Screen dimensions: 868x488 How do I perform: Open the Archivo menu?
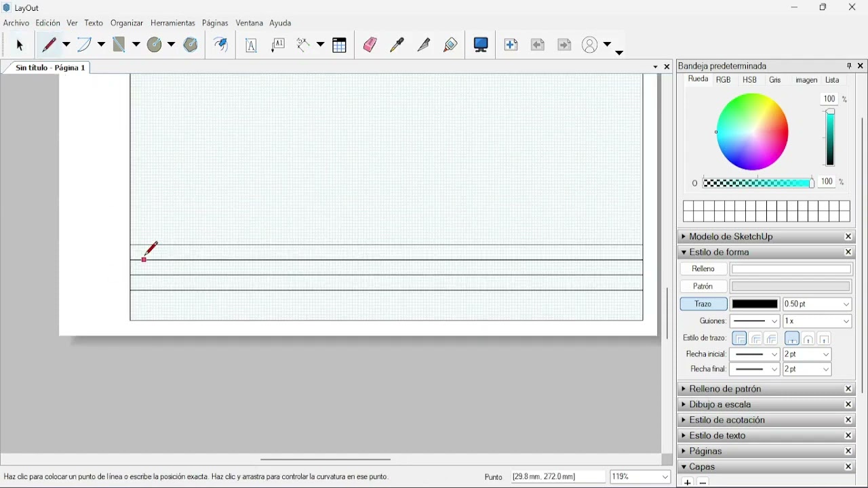point(16,23)
